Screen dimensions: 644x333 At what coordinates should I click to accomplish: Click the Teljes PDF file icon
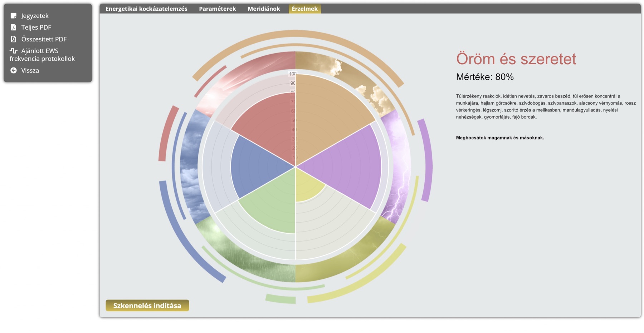[x=14, y=27]
